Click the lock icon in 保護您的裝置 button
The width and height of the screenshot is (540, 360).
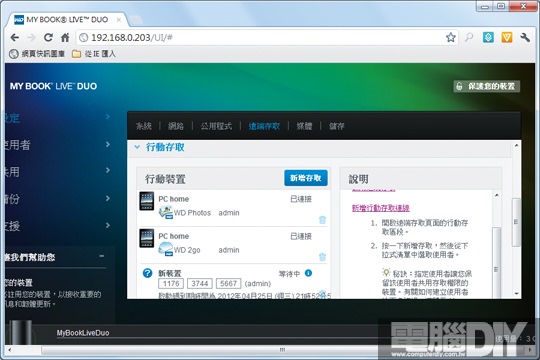(x=459, y=86)
